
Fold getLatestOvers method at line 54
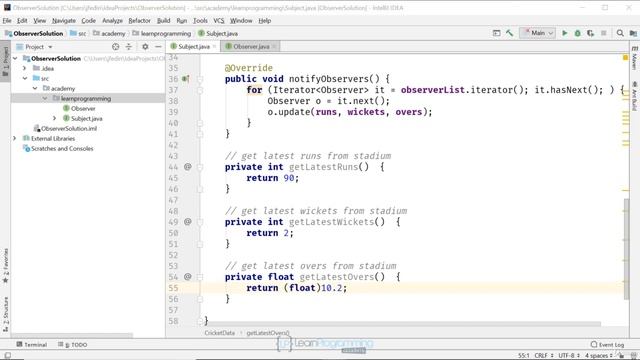point(200,277)
